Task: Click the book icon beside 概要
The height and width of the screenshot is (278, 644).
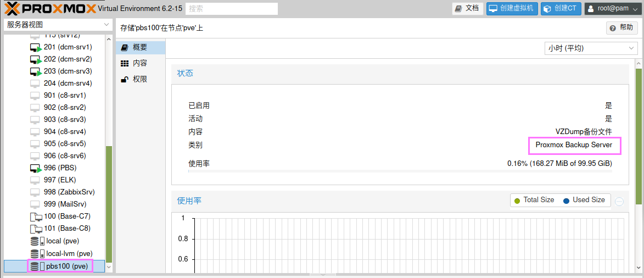Action: [x=124, y=48]
